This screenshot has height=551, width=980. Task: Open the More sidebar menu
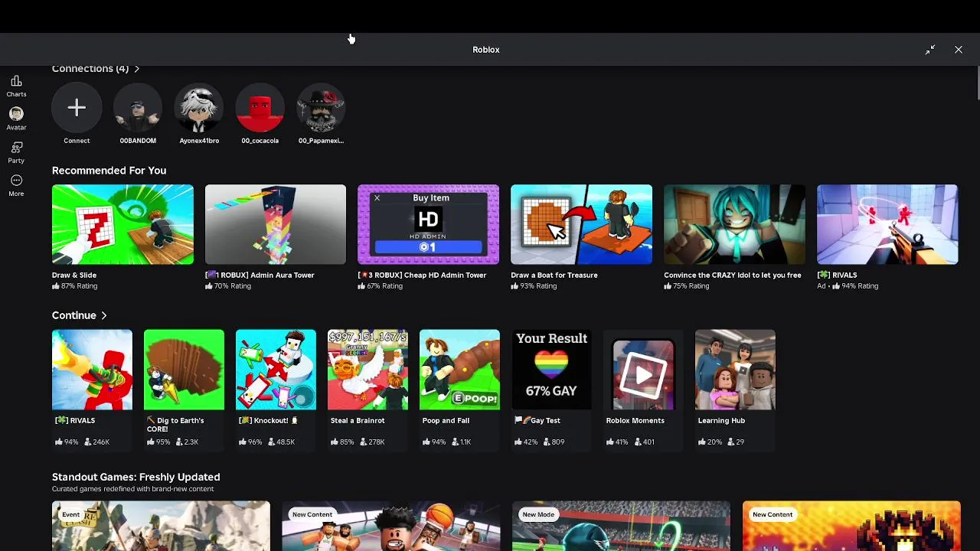pos(16,185)
